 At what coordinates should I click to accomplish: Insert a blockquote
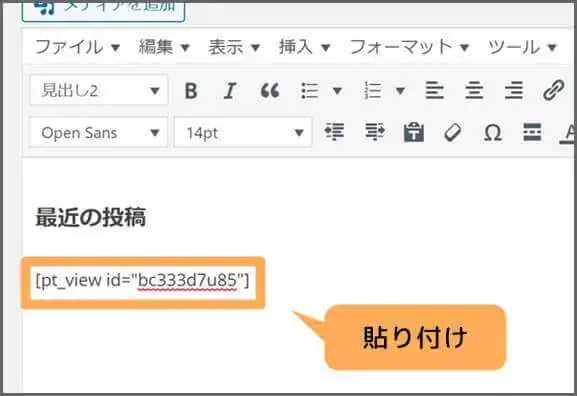(270, 91)
